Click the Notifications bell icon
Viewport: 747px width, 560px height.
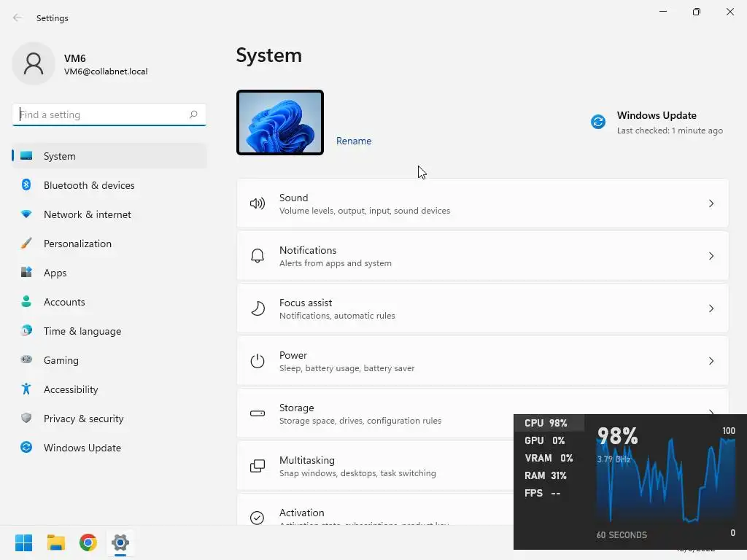tap(258, 256)
